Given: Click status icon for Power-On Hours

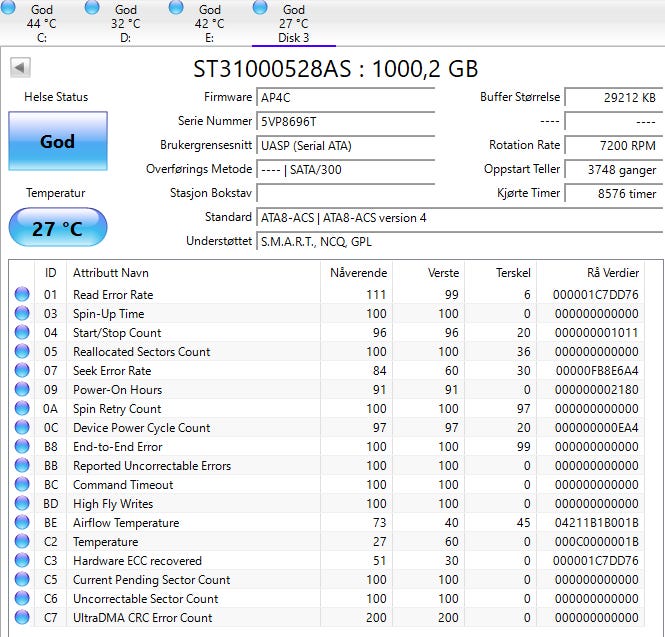Looking at the screenshot, I should click(x=22, y=390).
